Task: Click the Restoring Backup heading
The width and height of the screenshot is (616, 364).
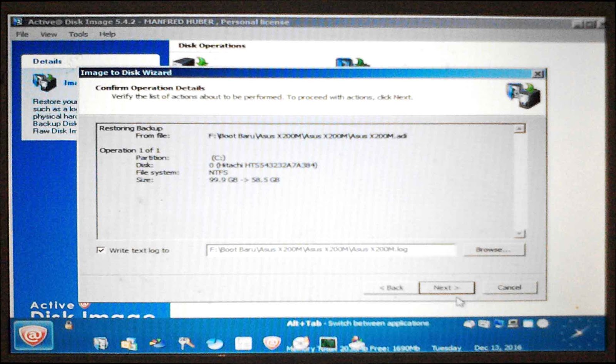Action: [131, 128]
